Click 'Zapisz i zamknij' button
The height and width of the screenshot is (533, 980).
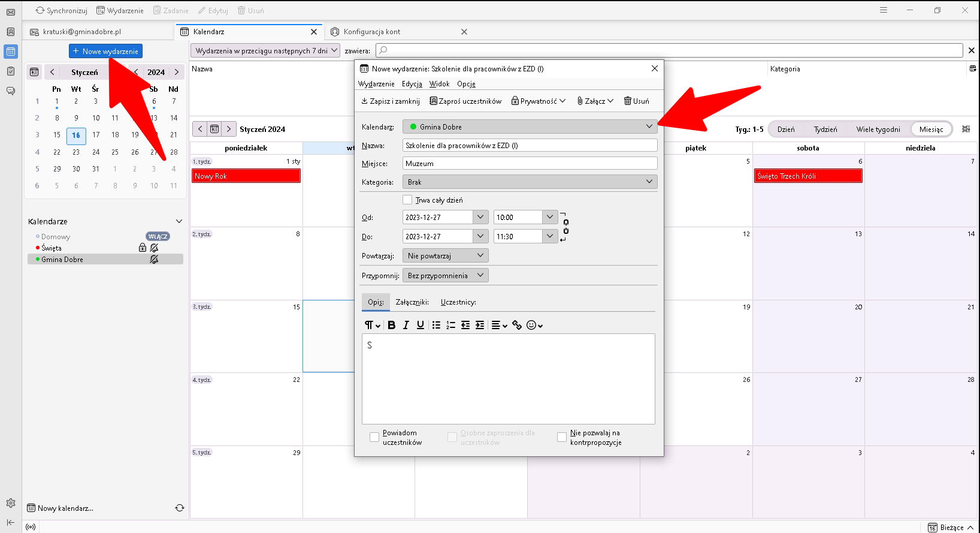pos(391,101)
